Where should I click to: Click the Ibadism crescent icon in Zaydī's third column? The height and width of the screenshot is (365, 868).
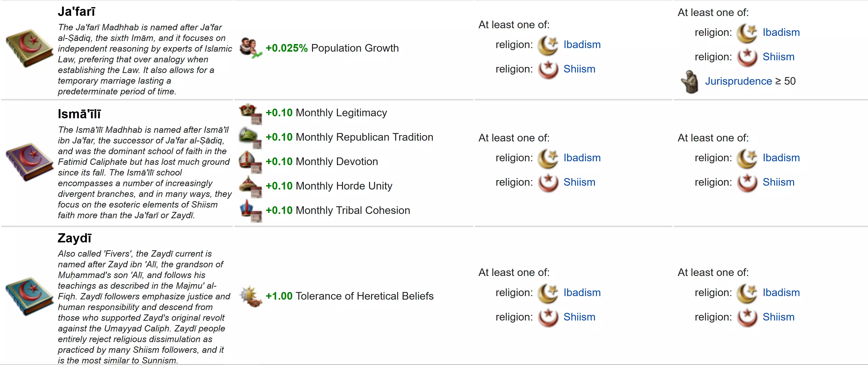click(x=548, y=293)
